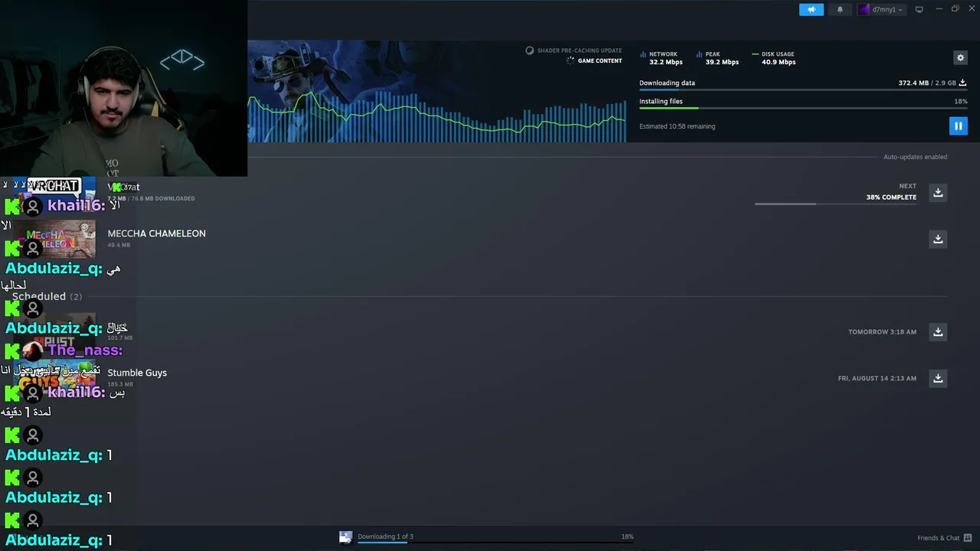
Task: Switch to Big Picture mode monitor icon
Action: click(920, 9)
